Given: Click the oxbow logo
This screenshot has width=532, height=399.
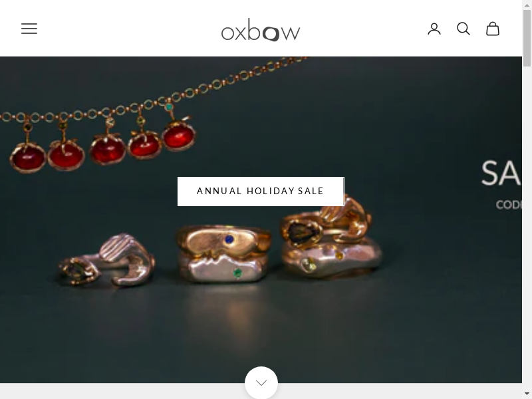Looking at the screenshot, I should coord(261,29).
